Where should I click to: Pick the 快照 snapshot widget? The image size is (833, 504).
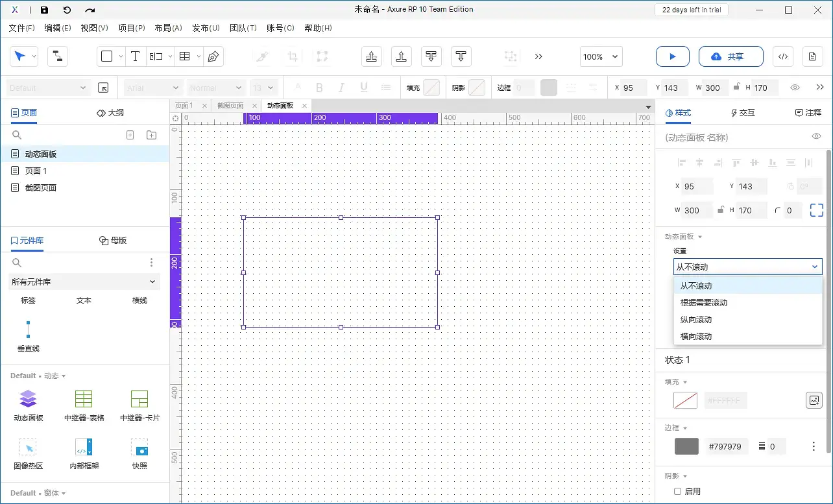[139, 453]
